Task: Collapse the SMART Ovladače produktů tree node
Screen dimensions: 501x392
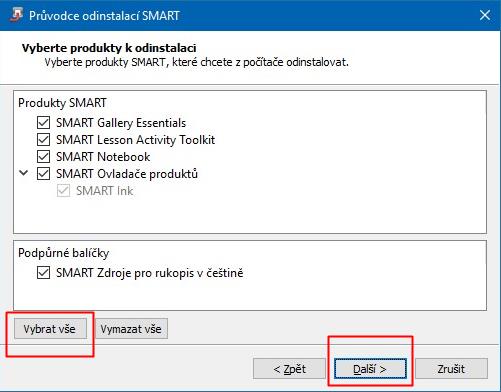Action: (23, 173)
